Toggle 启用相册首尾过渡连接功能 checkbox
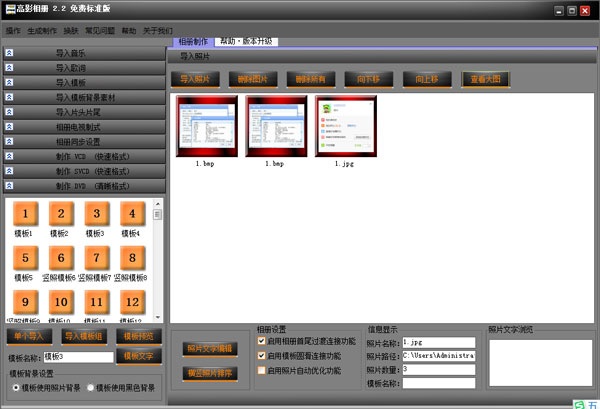The height and width of the screenshot is (409, 600). point(262,340)
